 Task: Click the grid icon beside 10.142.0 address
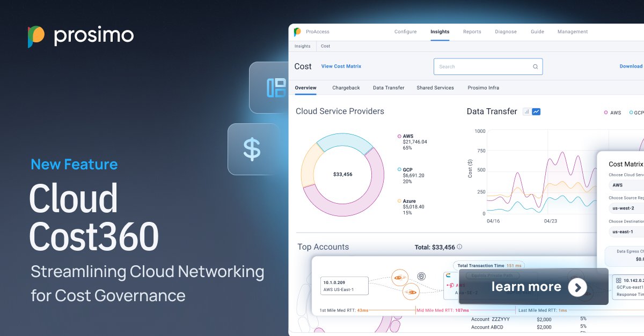click(x=619, y=280)
